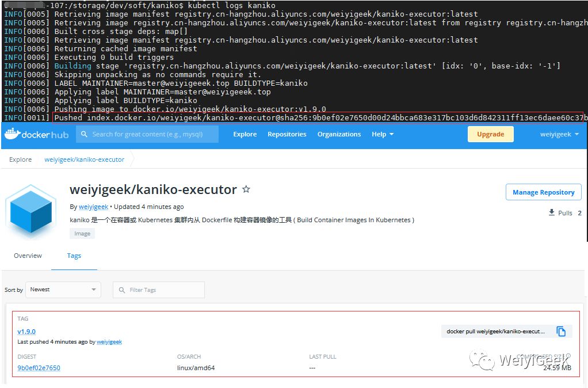Open the Sort by Newest dropdown
Viewport: 588px width, 388px height.
point(63,290)
